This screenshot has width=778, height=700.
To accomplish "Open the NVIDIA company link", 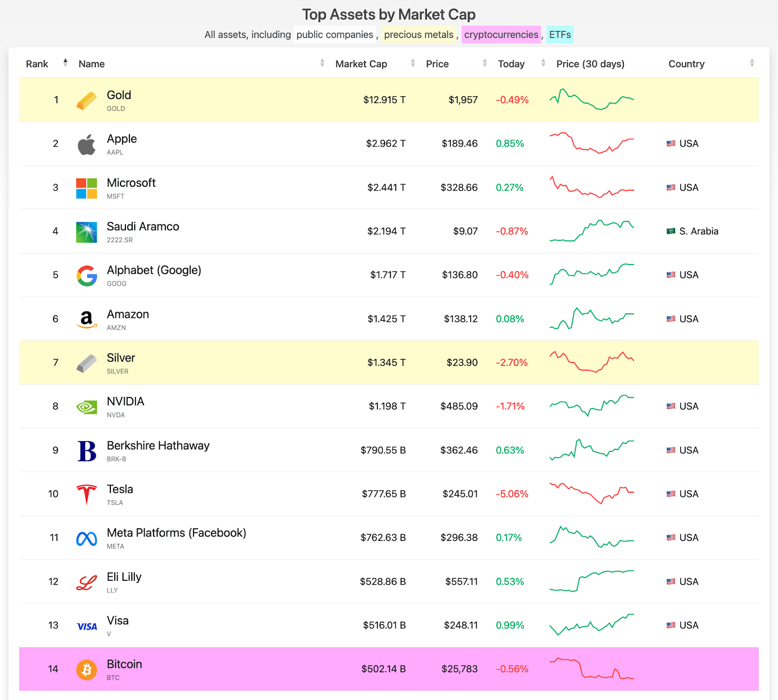I will pyautogui.click(x=125, y=401).
